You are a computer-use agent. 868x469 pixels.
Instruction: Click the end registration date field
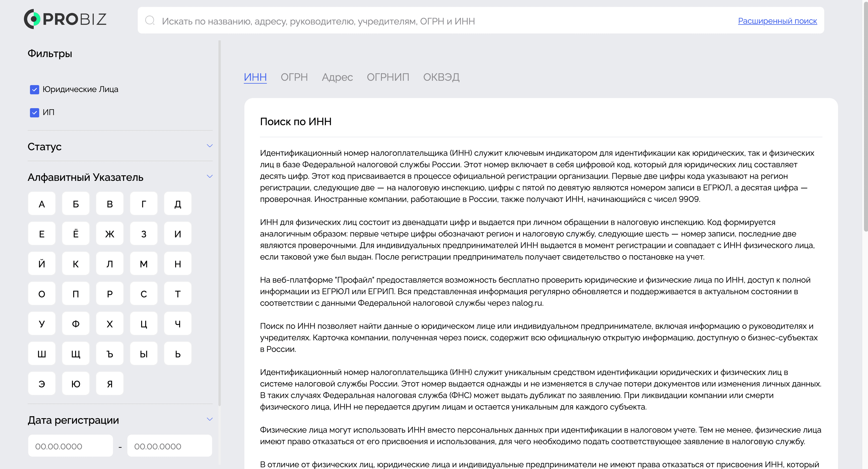click(169, 446)
